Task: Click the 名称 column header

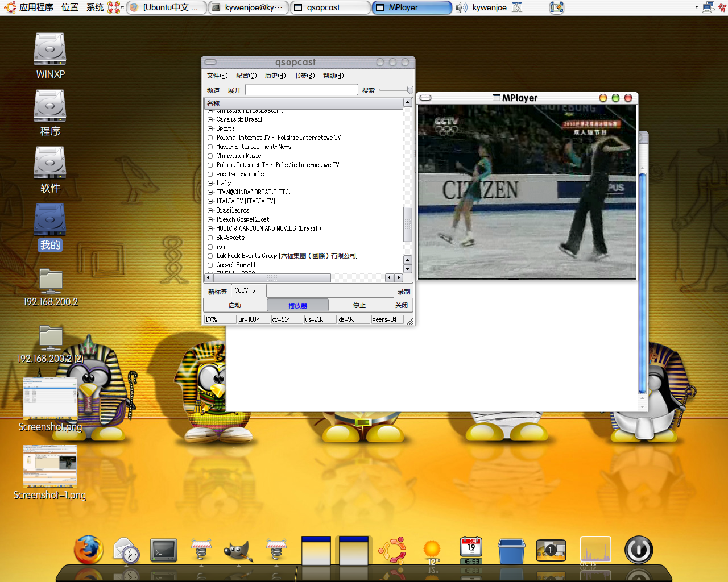Action: [304, 103]
